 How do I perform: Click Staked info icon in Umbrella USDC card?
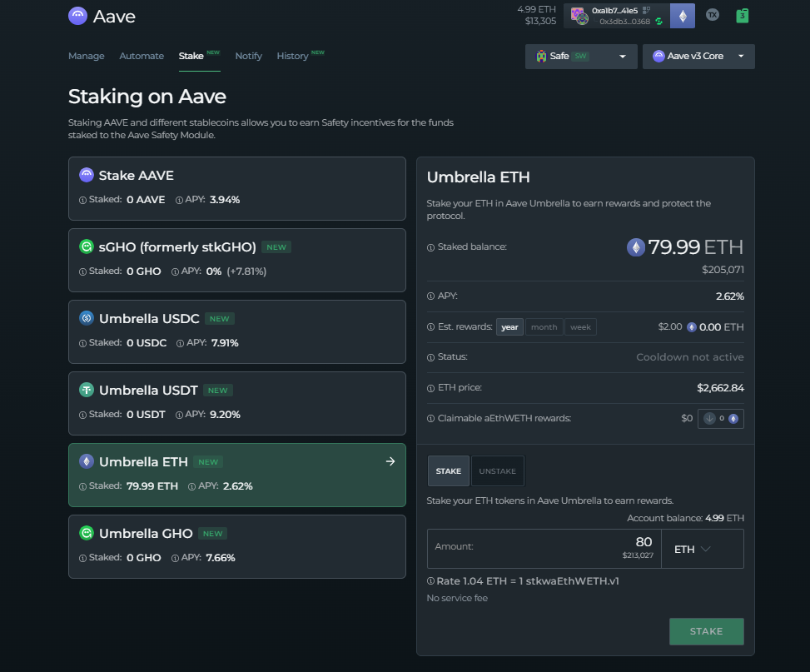pyautogui.click(x=82, y=343)
